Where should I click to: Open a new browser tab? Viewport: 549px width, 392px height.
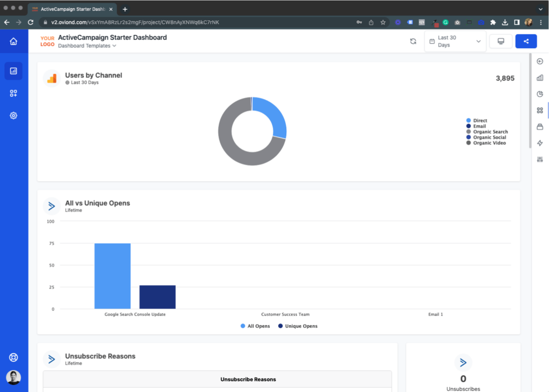tap(125, 9)
